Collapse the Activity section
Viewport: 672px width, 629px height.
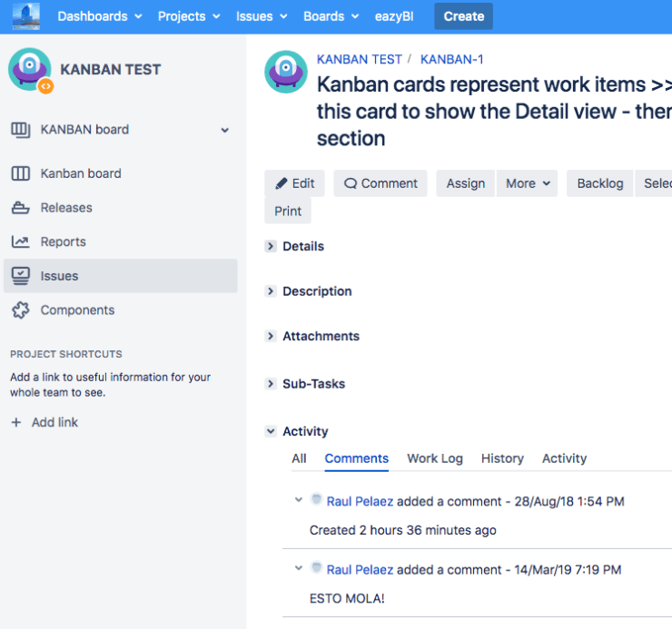271,432
